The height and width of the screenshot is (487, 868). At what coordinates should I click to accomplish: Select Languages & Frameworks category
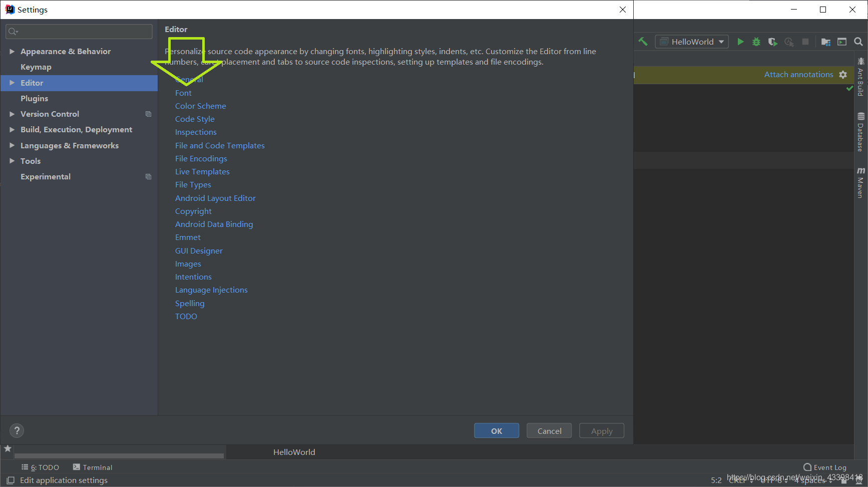70,146
